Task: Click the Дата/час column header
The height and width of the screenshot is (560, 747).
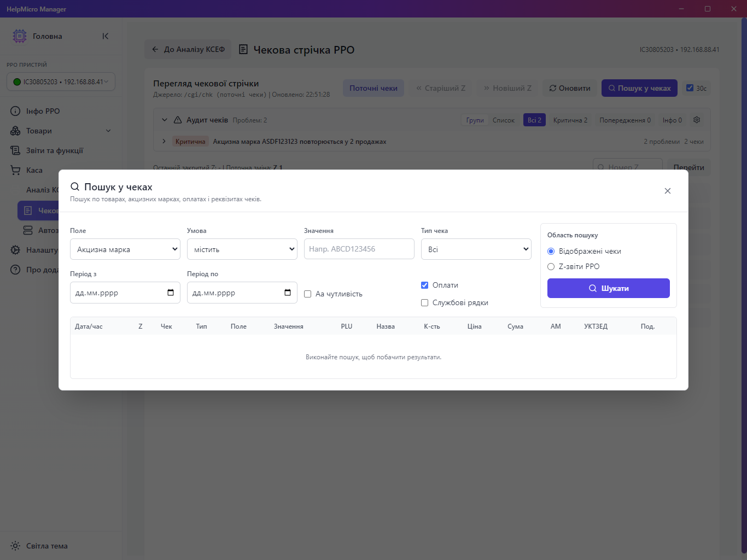Action: pyautogui.click(x=89, y=326)
